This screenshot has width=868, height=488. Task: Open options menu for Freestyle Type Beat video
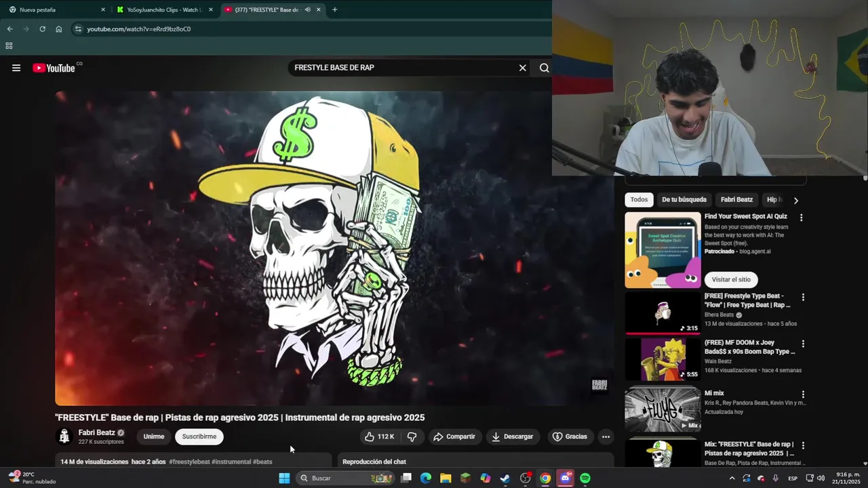point(803,297)
